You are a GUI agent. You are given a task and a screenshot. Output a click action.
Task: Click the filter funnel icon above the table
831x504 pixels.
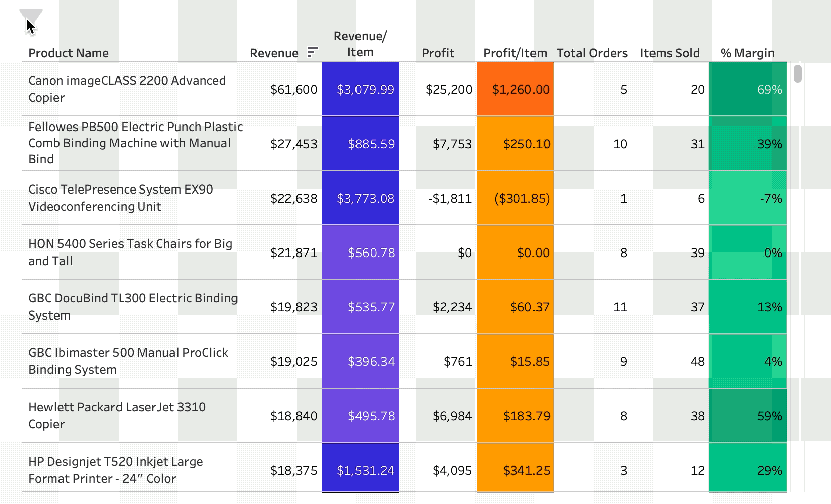[x=31, y=16]
